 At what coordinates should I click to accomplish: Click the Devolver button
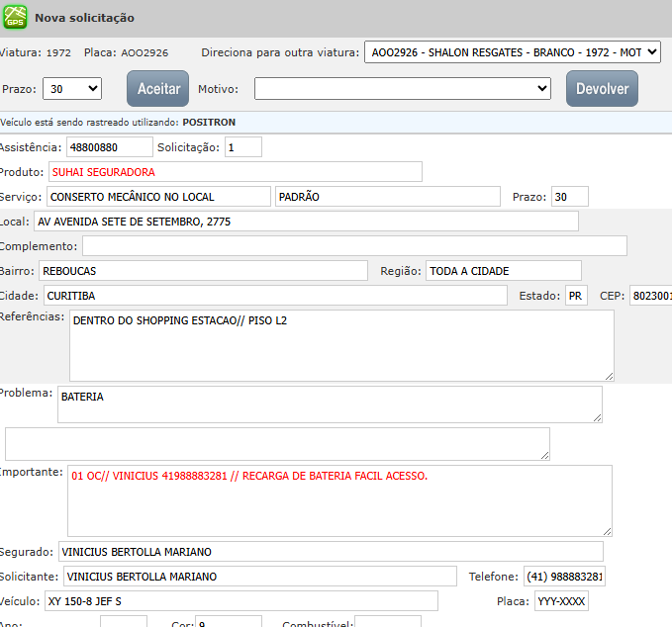602,89
